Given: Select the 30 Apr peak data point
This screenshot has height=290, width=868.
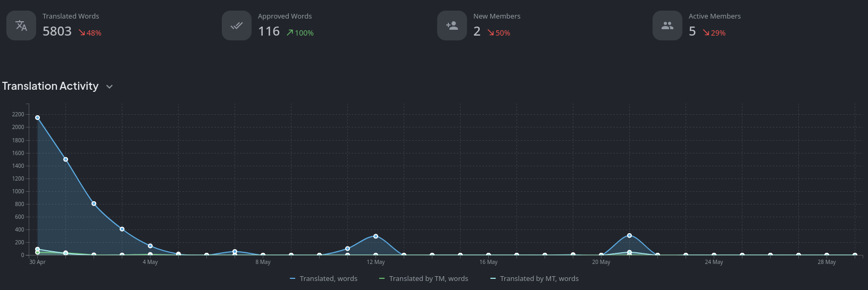Looking at the screenshot, I should pos(37,118).
